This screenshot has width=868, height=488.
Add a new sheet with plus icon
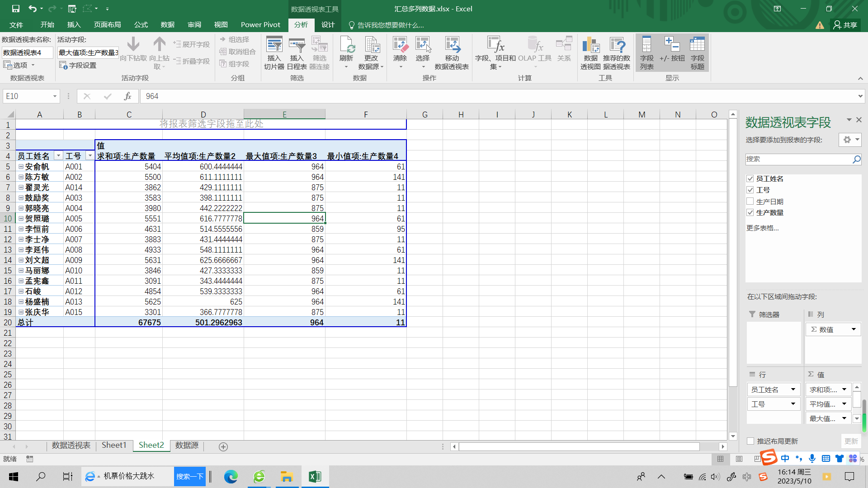[x=223, y=446]
